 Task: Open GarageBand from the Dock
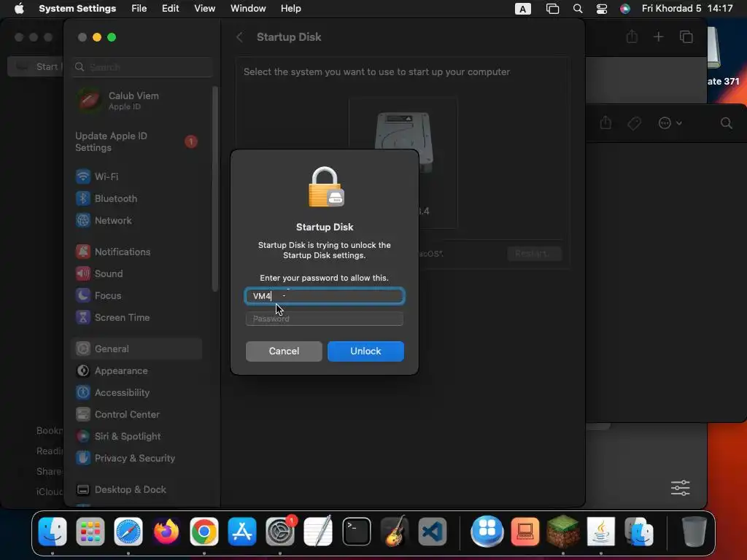pyautogui.click(x=395, y=531)
